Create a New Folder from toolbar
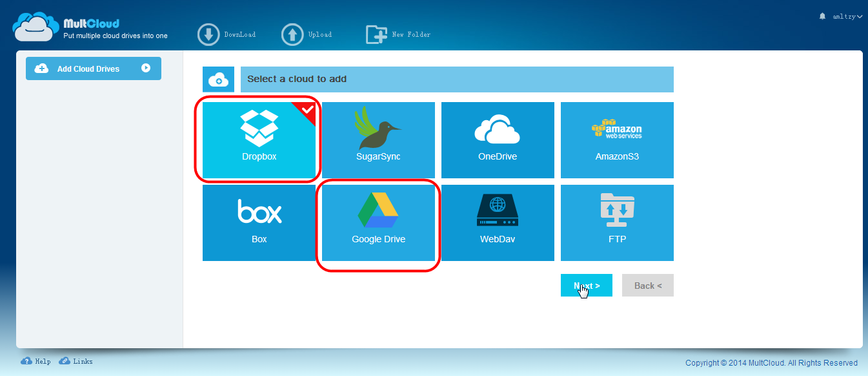The width and height of the screenshot is (868, 376). coord(398,34)
